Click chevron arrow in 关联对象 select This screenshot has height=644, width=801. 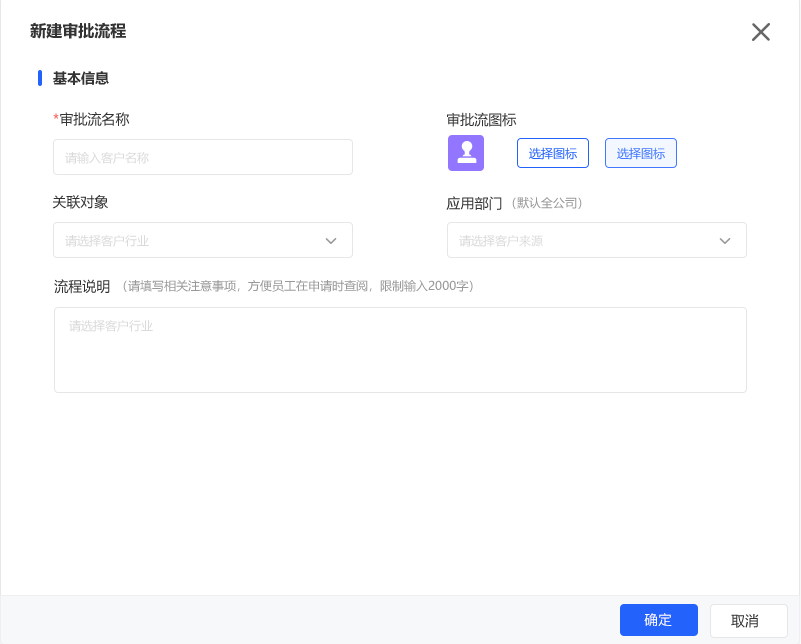tap(331, 241)
